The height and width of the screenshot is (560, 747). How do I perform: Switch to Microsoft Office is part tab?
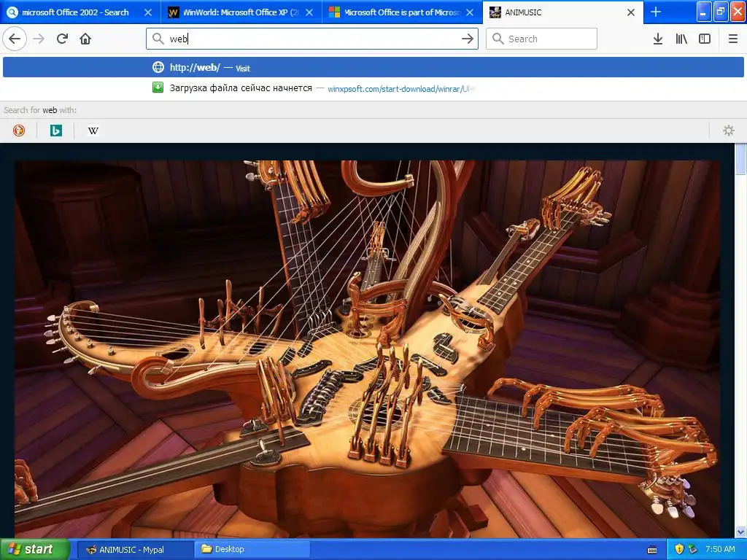coord(402,12)
